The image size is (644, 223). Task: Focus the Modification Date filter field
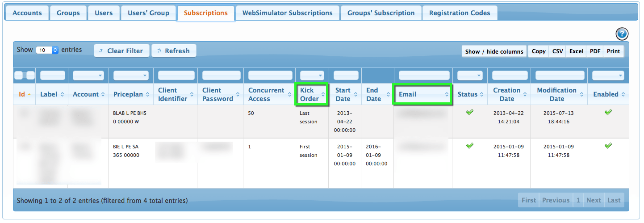coord(560,76)
